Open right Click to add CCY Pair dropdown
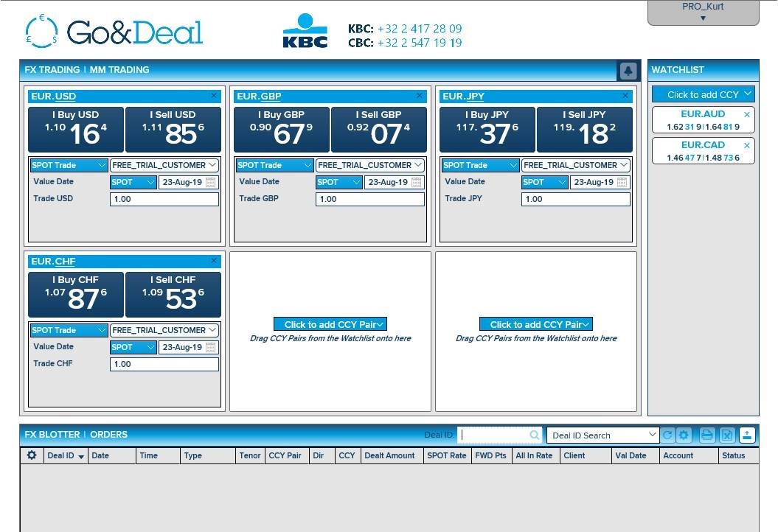The width and height of the screenshot is (778, 532). pyautogui.click(x=536, y=324)
